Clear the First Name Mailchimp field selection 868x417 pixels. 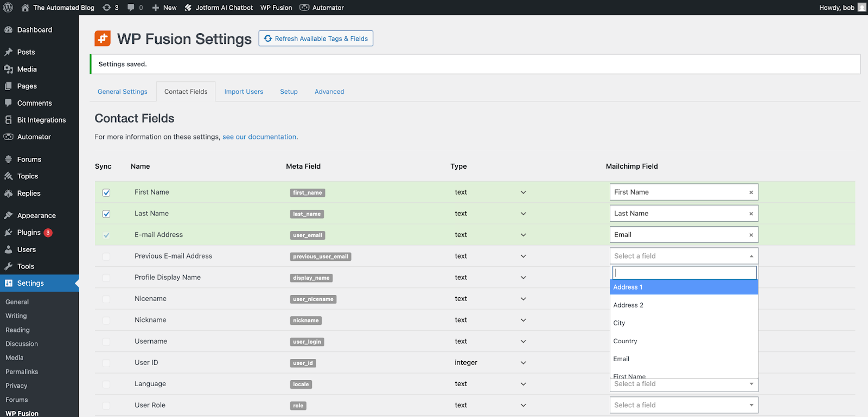click(x=751, y=193)
